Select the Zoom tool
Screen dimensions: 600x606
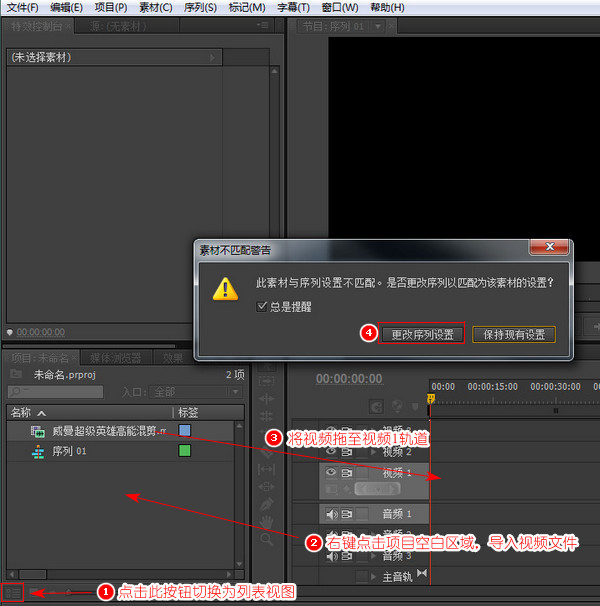[266, 539]
